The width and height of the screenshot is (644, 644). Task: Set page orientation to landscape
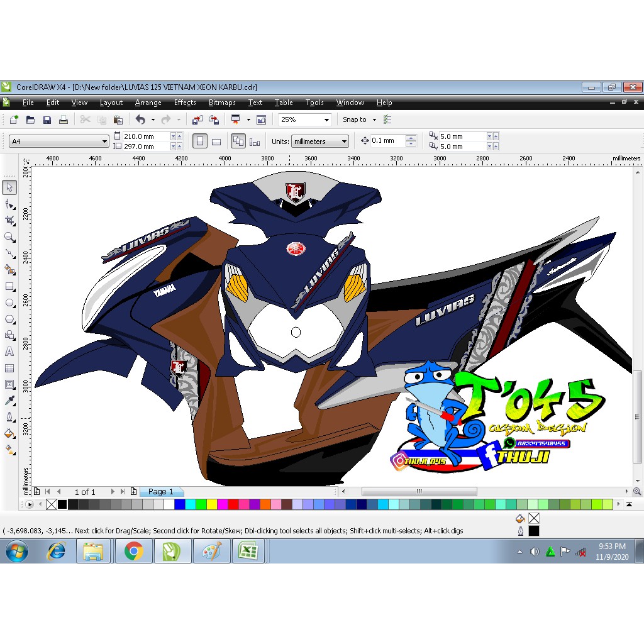216,141
